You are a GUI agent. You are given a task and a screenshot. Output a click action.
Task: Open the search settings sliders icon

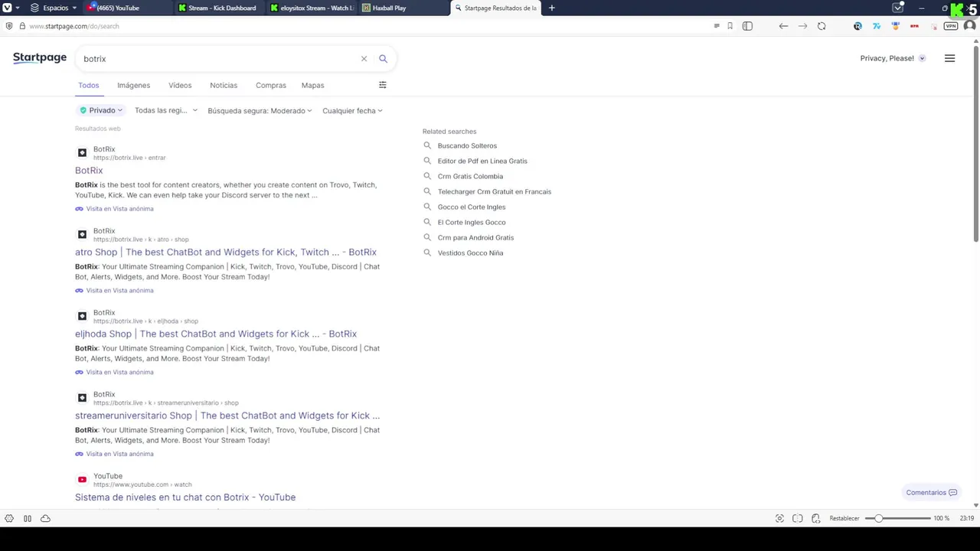click(383, 85)
